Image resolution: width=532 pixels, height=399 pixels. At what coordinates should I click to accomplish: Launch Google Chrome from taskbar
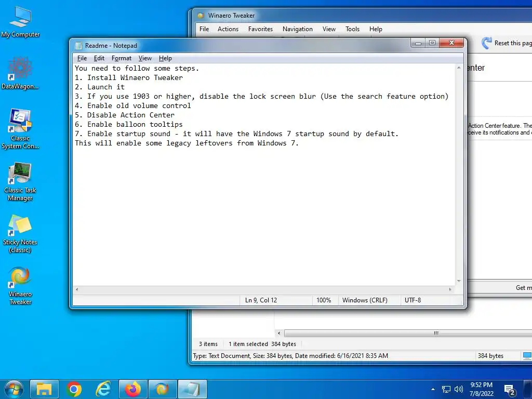click(74, 389)
